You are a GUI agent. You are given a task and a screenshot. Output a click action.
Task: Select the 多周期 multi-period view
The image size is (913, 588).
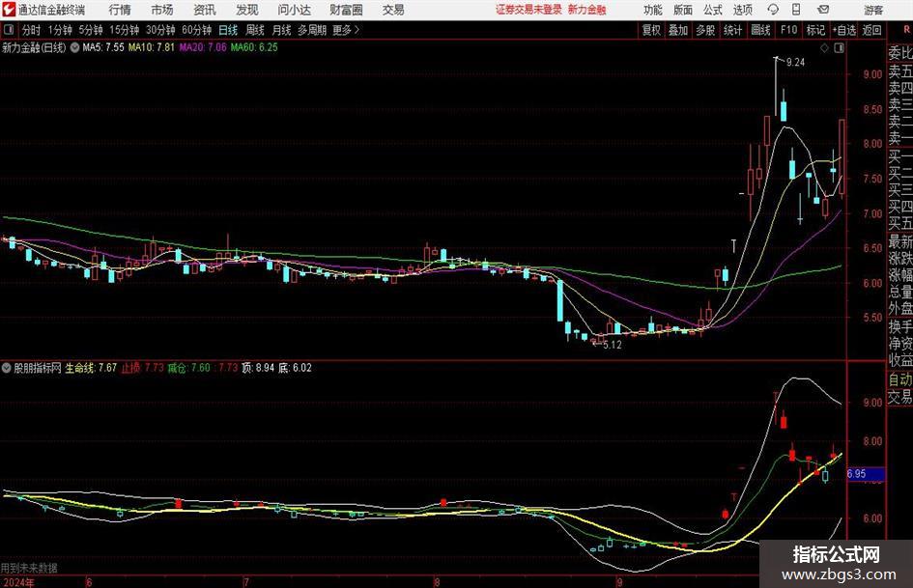click(x=312, y=30)
